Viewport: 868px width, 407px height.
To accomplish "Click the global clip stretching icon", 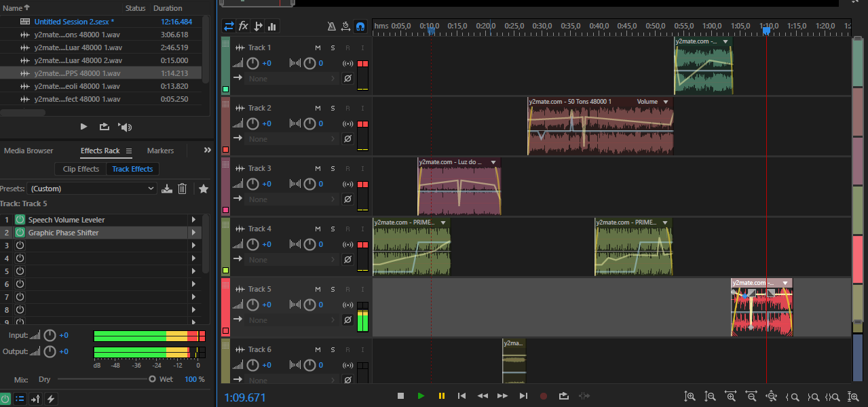I will click(x=345, y=26).
